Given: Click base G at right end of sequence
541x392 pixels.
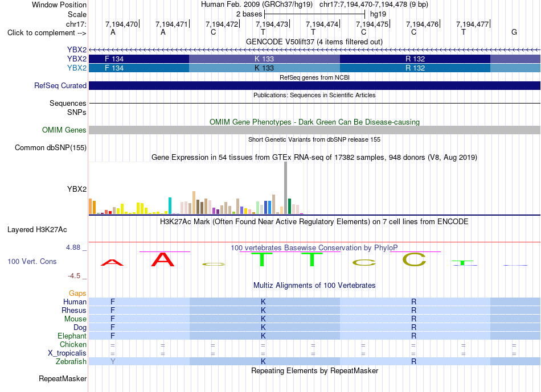Looking at the screenshot, I should (x=514, y=32).
